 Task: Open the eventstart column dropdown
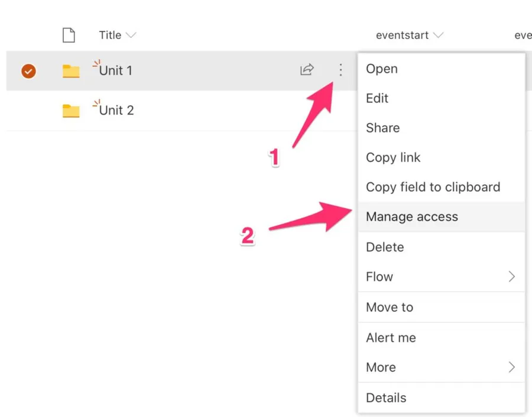pyautogui.click(x=438, y=35)
